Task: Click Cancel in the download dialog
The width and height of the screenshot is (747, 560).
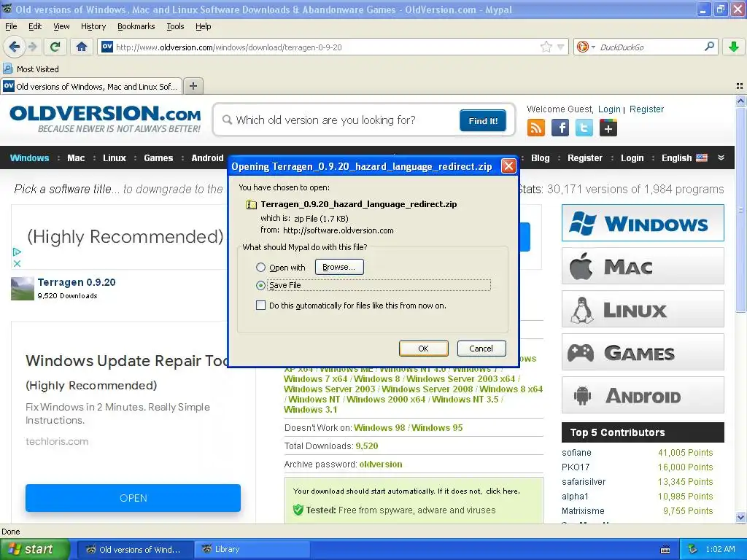Action: (x=481, y=348)
